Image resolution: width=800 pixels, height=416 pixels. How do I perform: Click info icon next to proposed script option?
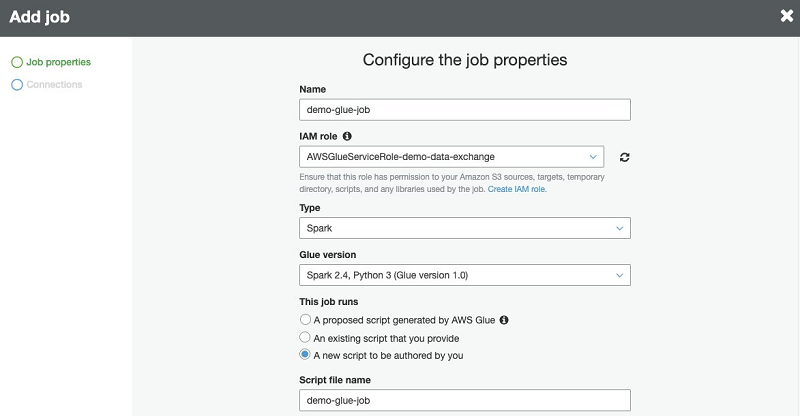pyautogui.click(x=504, y=320)
